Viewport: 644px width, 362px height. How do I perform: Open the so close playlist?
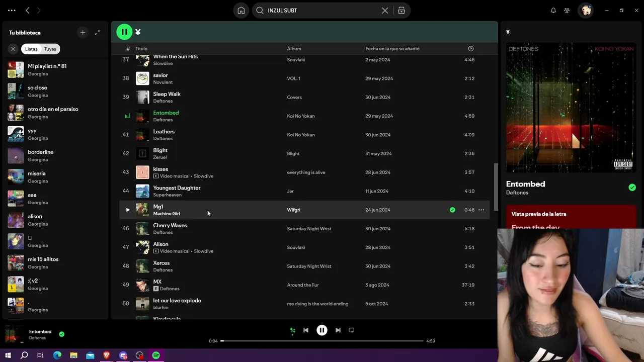click(x=55, y=91)
